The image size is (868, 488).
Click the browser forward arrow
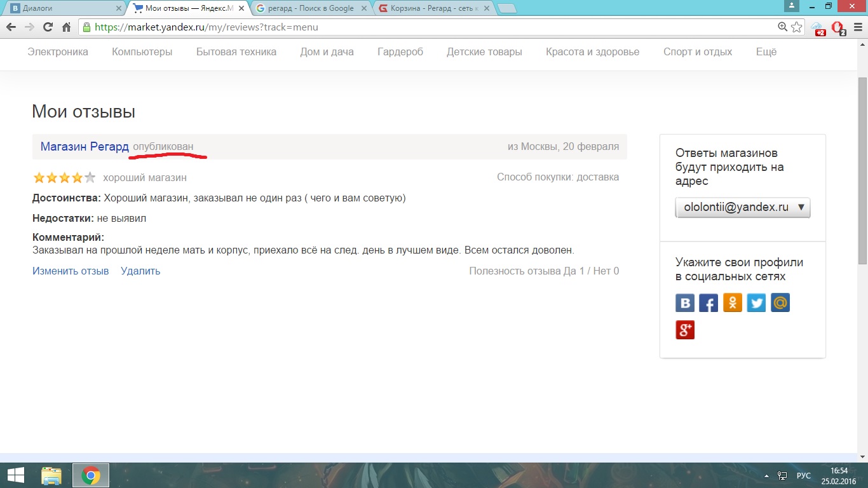click(x=29, y=27)
